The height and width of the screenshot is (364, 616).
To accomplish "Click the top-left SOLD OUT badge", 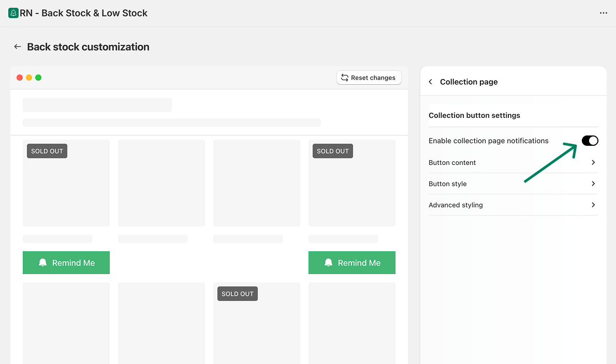I will [47, 151].
